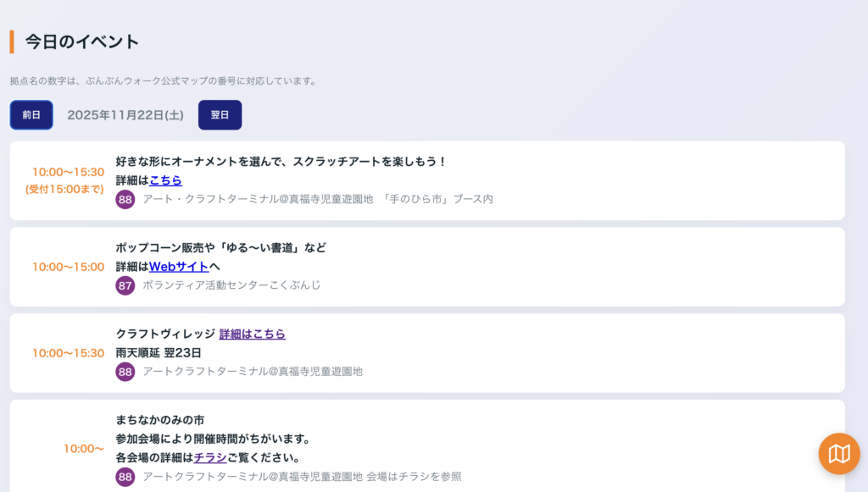Open the floating map button
Screen dimensions: 868x492
pos(838,454)
